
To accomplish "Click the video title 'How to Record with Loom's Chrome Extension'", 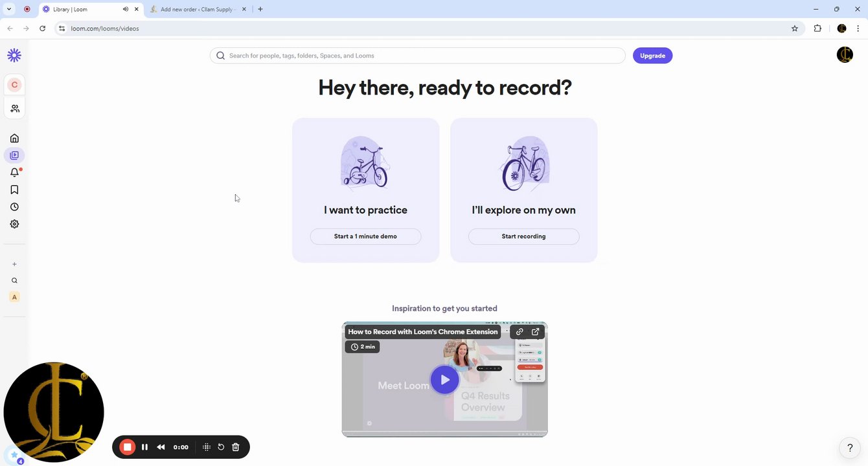I will coord(423,331).
